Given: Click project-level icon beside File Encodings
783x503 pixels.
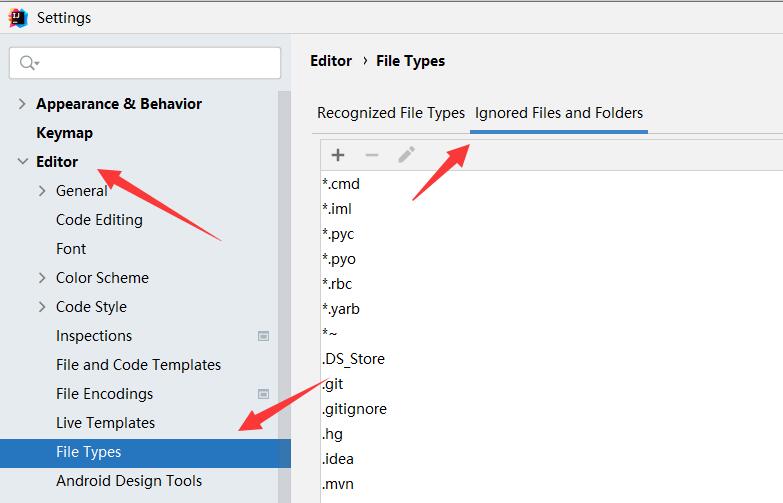Looking at the screenshot, I should pyautogui.click(x=263, y=394).
